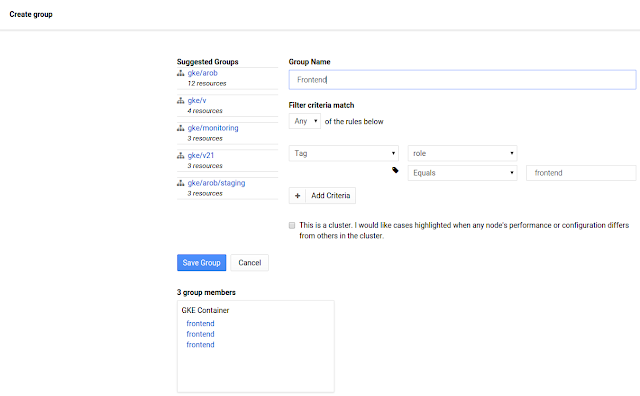Click the hierarchy icon beside gke/v21
The width and height of the screenshot is (640, 396).
[180, 156]
